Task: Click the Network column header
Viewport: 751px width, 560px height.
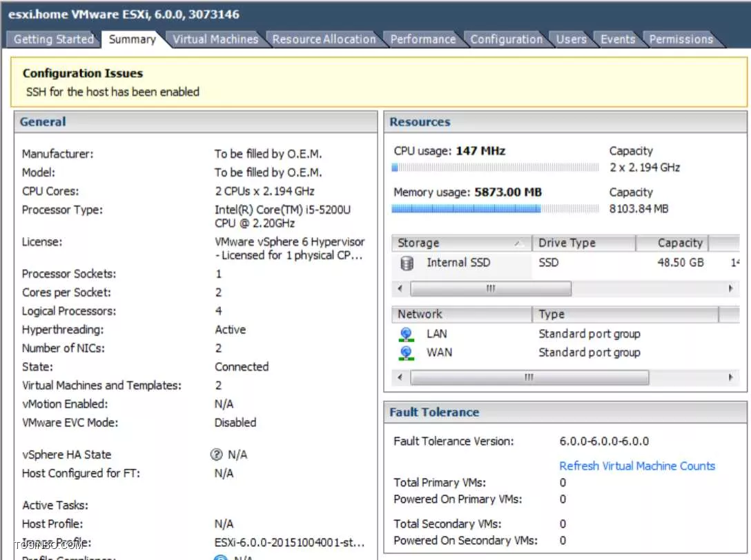Action: [x=461, y=314]
